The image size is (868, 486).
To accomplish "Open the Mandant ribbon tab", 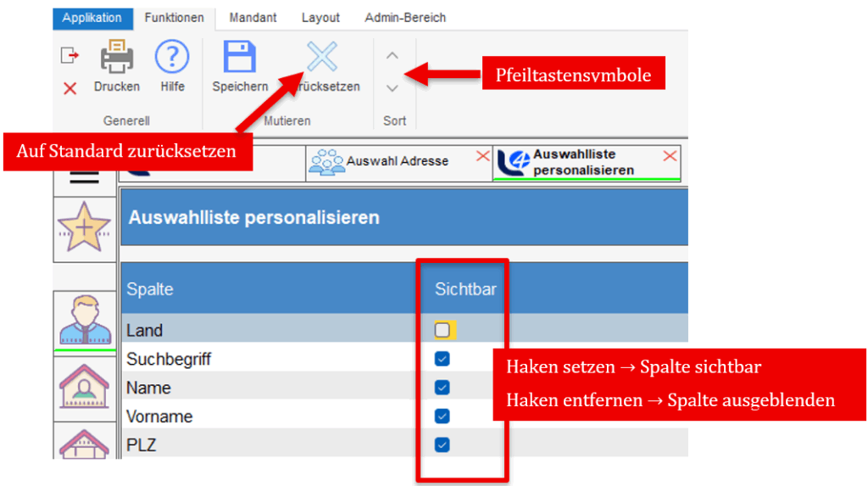I will 252,18.
